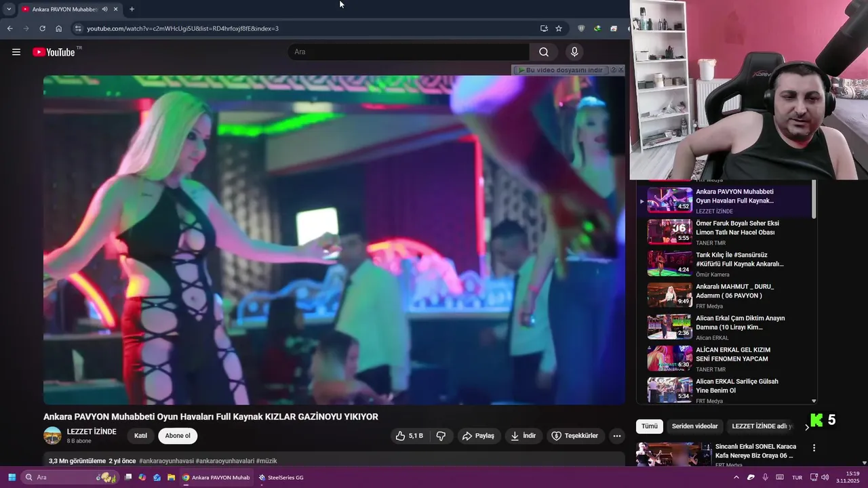
Task: Show hidden system tray icons
Action: tap(736, 477)
